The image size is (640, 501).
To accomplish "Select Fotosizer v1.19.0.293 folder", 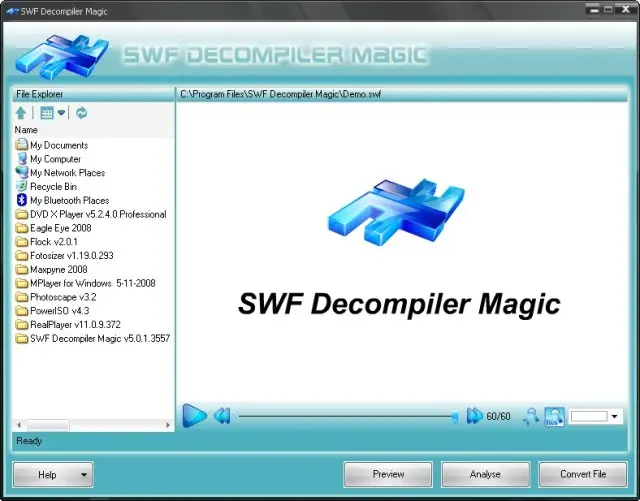I will [x=64, y=256].
